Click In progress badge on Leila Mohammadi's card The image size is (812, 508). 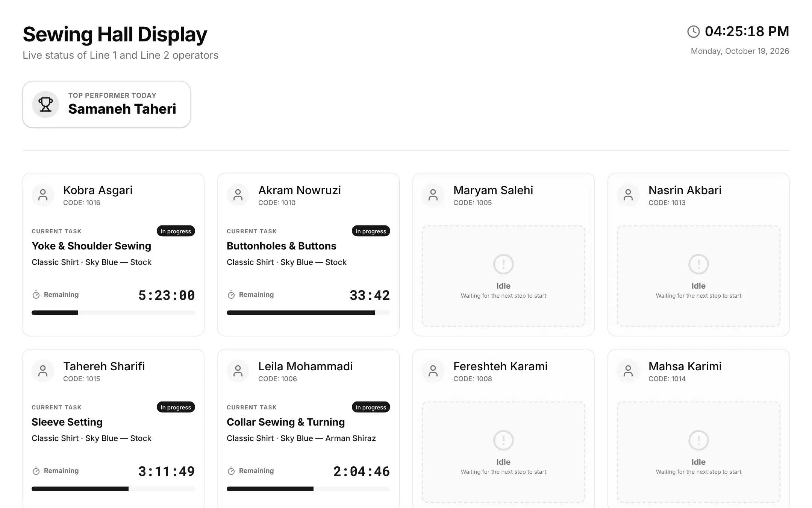coord(371,407)
